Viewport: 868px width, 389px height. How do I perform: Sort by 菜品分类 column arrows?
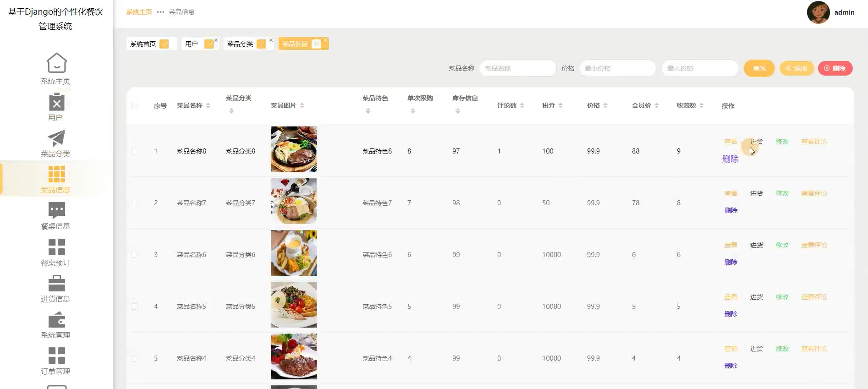pos(231,111)
